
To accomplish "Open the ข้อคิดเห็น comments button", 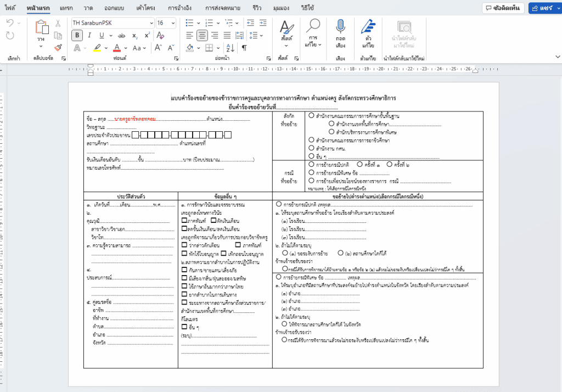I will click(503, 8).
